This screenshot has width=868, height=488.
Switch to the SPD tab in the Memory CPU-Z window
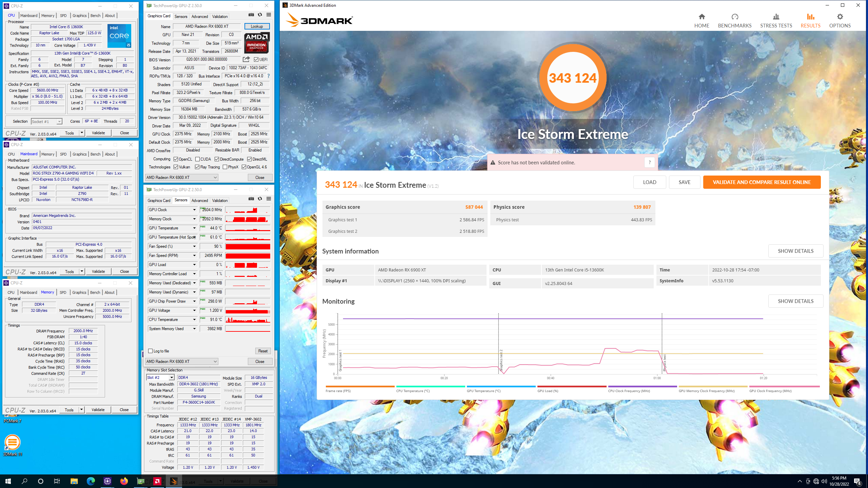[63, 292]
